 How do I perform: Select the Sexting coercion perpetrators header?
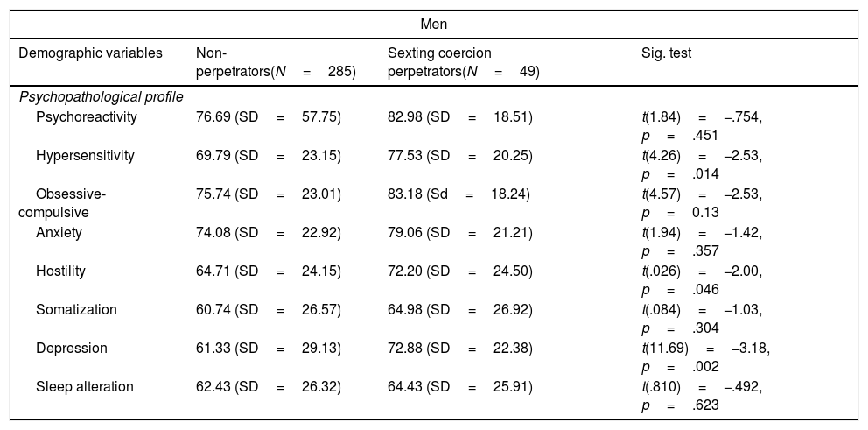[463, 62]
